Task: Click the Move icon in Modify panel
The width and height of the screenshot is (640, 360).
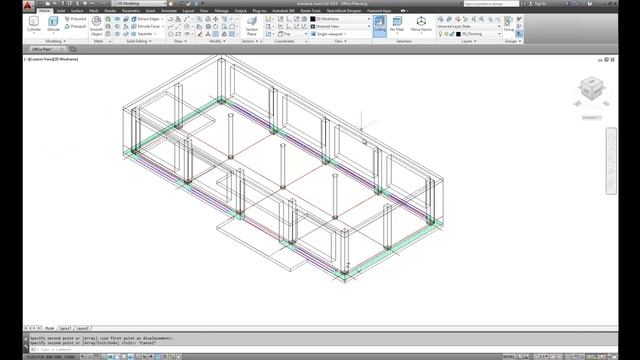Action: pos(216,19)
